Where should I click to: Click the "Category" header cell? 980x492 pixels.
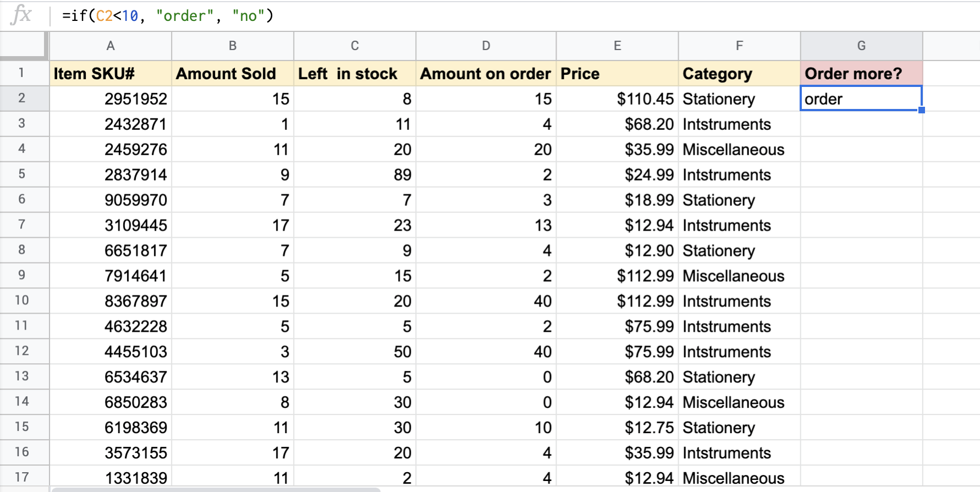tap(739, 73)
